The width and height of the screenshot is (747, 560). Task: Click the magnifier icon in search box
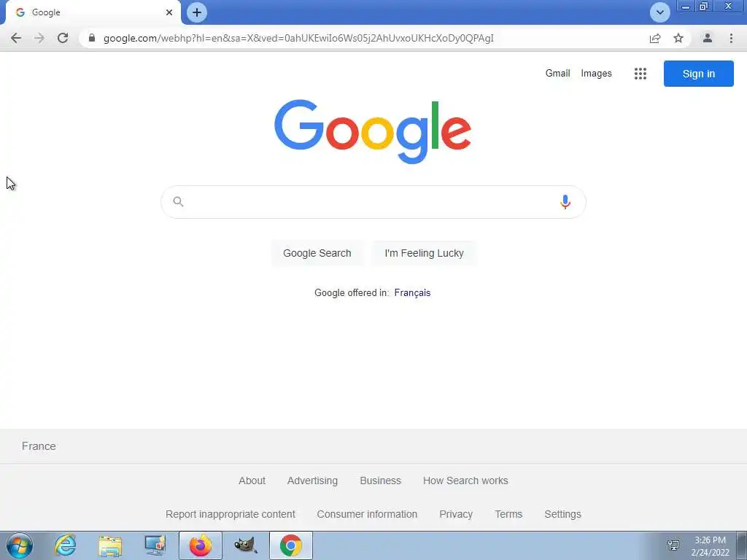click(178, 202)
